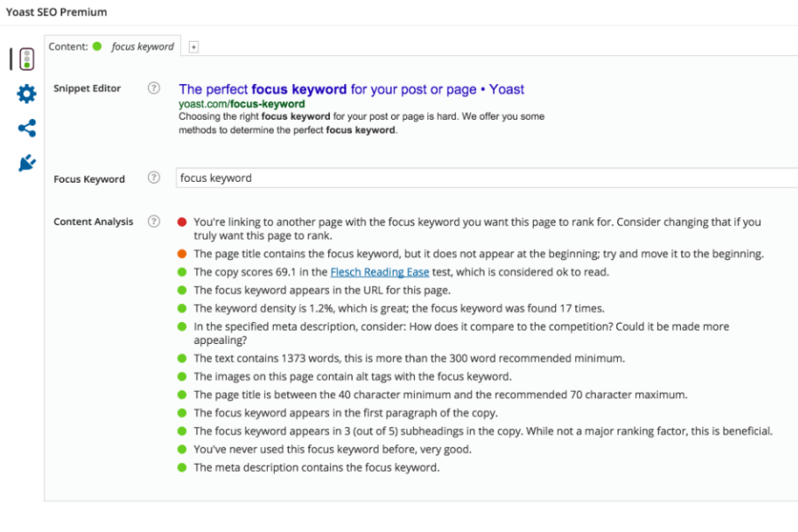Click the Snippet Editor label
The width and height of the screenshot is (798, 532).
point(87,88)
